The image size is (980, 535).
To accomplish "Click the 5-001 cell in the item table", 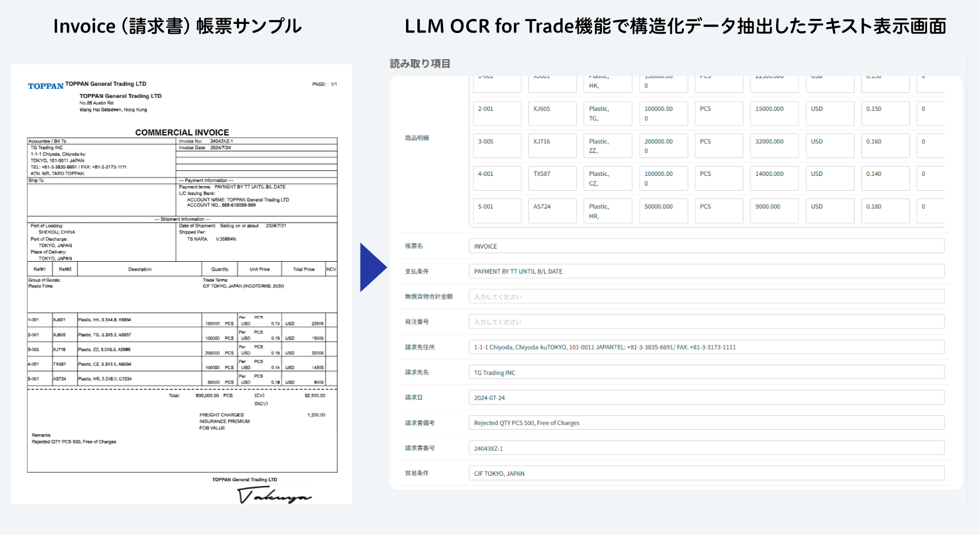I will (497, 211).
